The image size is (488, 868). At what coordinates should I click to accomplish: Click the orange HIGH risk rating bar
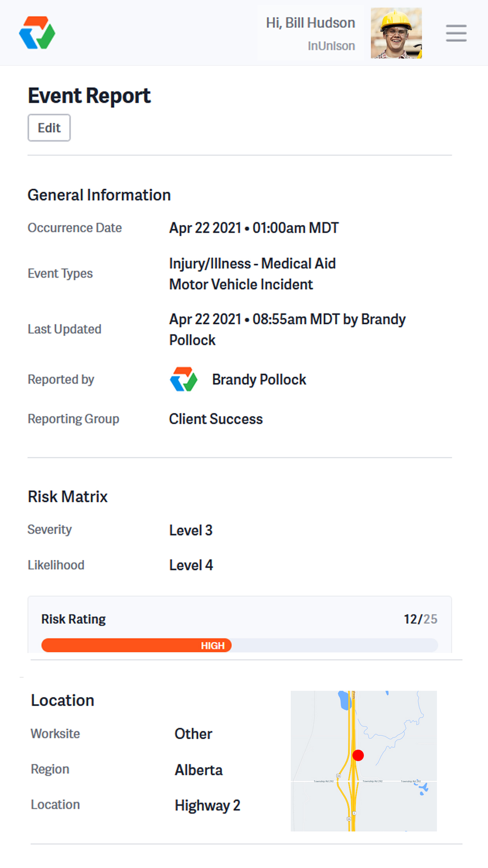click(136, 645)
